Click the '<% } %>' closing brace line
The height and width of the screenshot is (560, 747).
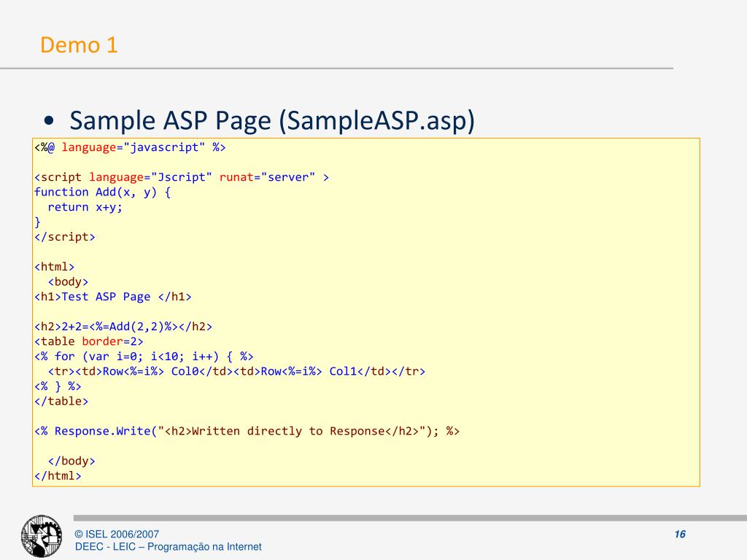pyautogui.click(x=58, y=386)
